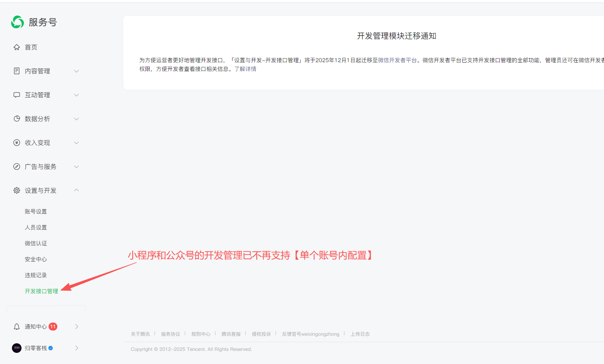Open the 腾讯客服 footer link
604x364 pixels.
[x=231, y=334]
